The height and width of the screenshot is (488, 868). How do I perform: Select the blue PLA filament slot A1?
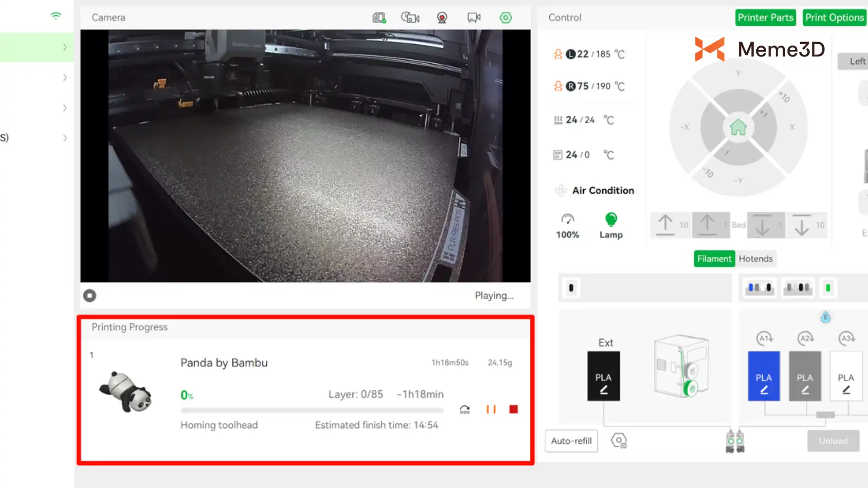764,376
